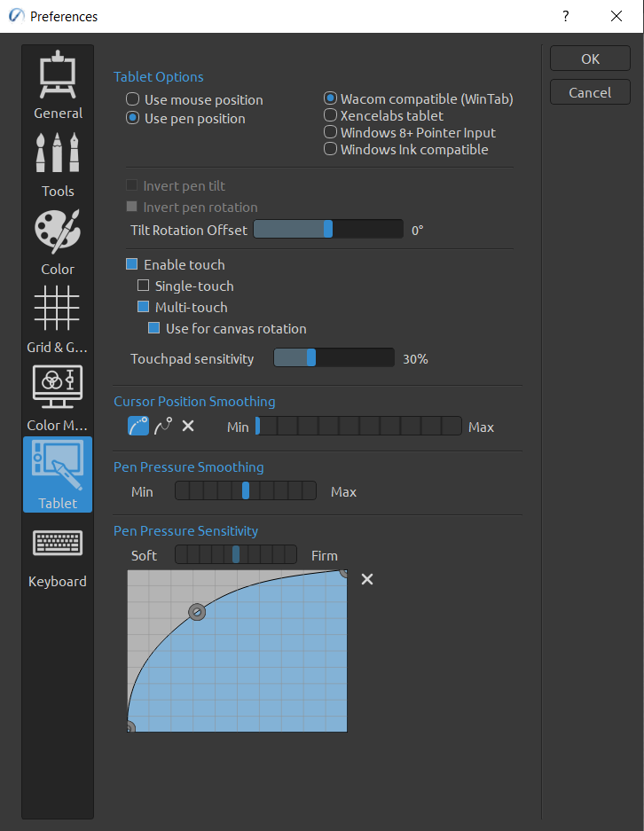This screenshot has height=831, width=644.
Task: Select the second cursor smoothing curve icon
Action: point(162,427)
